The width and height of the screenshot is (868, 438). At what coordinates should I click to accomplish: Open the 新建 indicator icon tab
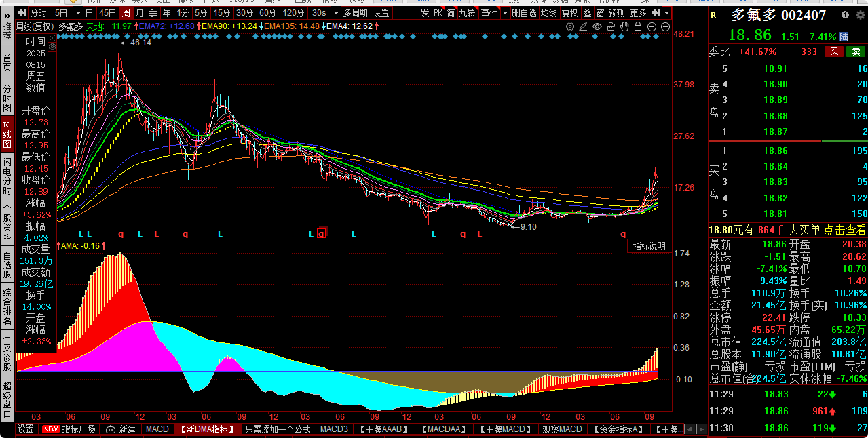point(120,429)
